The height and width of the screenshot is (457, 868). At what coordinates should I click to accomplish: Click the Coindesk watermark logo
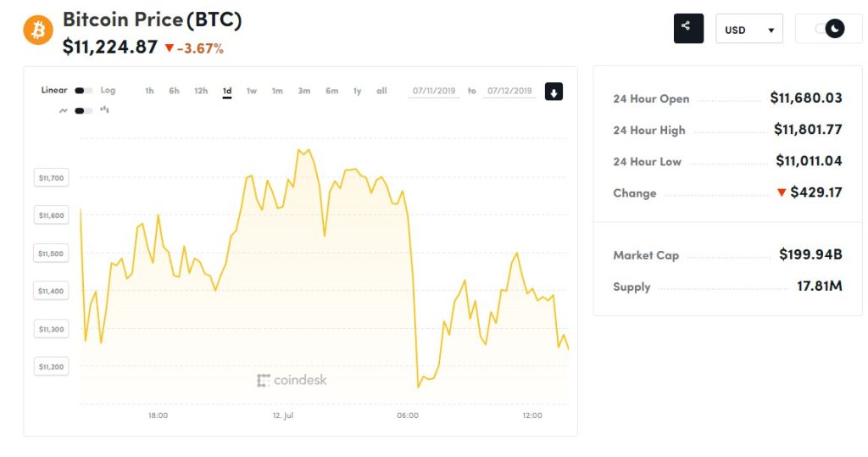point(292,380)
